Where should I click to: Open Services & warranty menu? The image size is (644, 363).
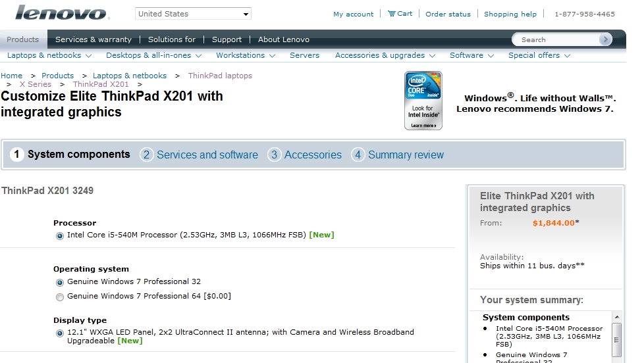94,39
